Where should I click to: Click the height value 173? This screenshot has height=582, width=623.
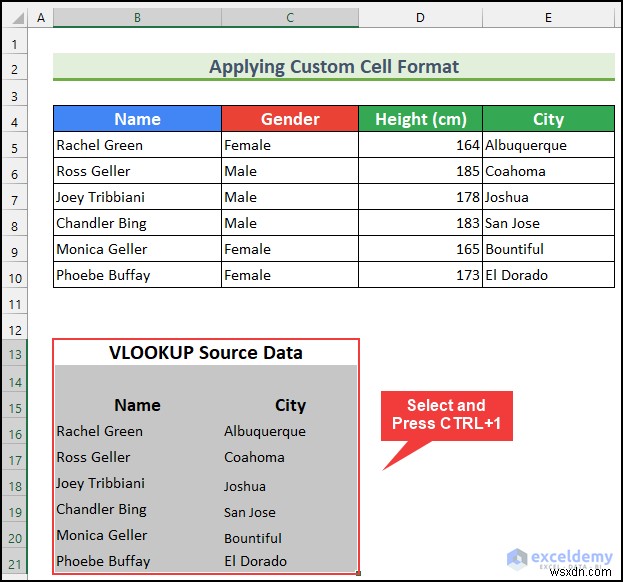coord(420,275)
